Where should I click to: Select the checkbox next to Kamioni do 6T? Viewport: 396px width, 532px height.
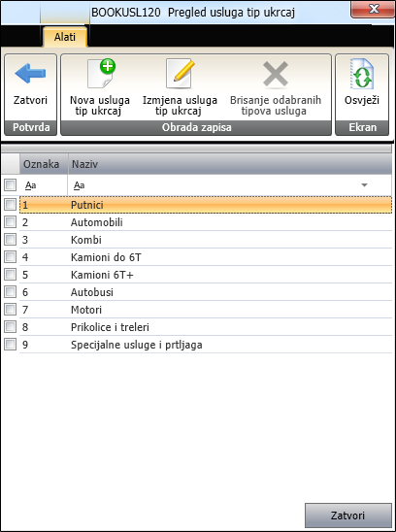[10, 257]
